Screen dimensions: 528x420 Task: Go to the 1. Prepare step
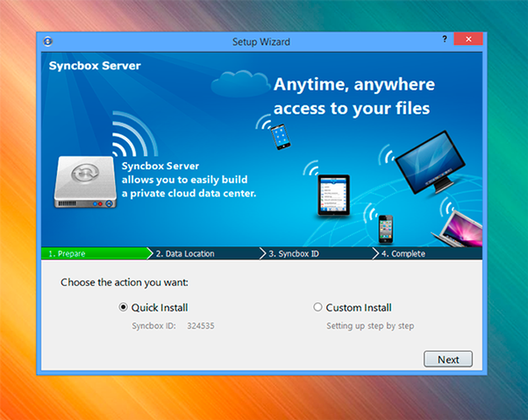(94, 254)
